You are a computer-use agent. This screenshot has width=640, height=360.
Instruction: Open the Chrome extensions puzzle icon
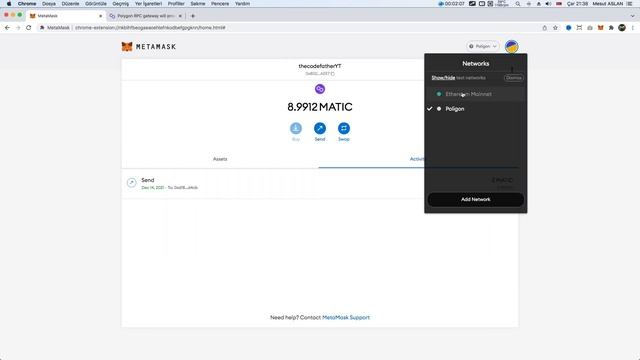tap(611, 28)
